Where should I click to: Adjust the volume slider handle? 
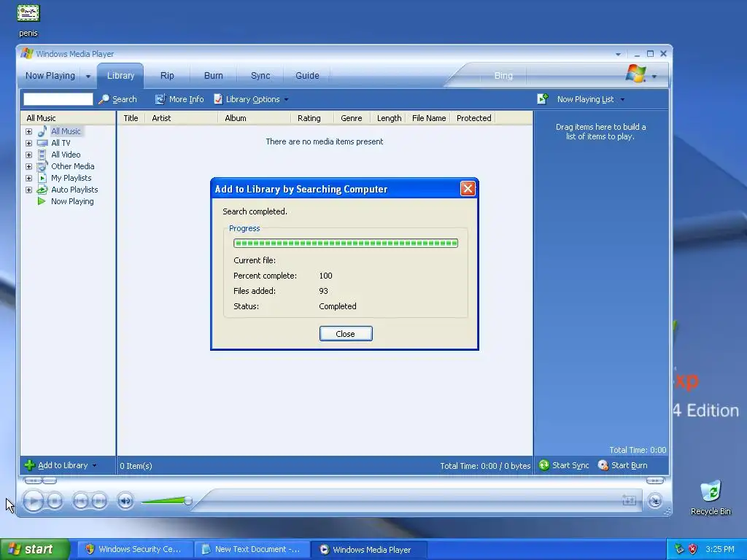pos(188,500)
